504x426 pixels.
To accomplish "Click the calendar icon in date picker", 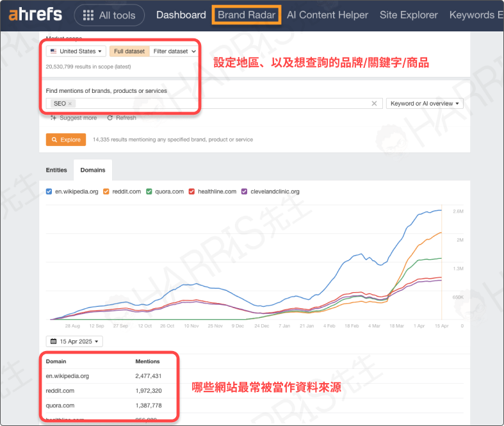I will point(53,341).
